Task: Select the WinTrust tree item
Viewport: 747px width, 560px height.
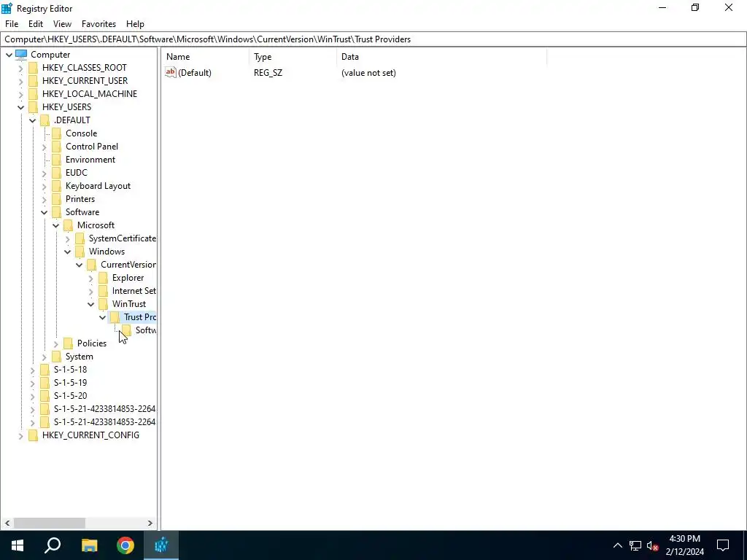Action: pyautogui.click(x=129, y=304)
